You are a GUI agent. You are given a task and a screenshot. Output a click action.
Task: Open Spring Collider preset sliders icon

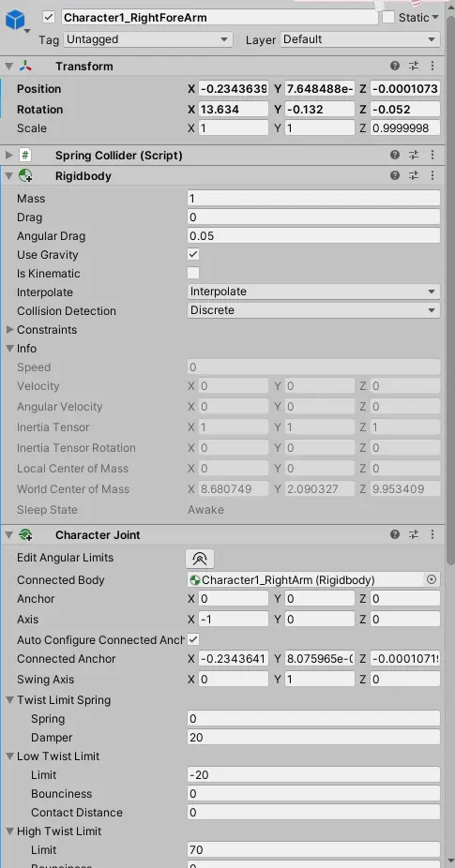[414, 155]
